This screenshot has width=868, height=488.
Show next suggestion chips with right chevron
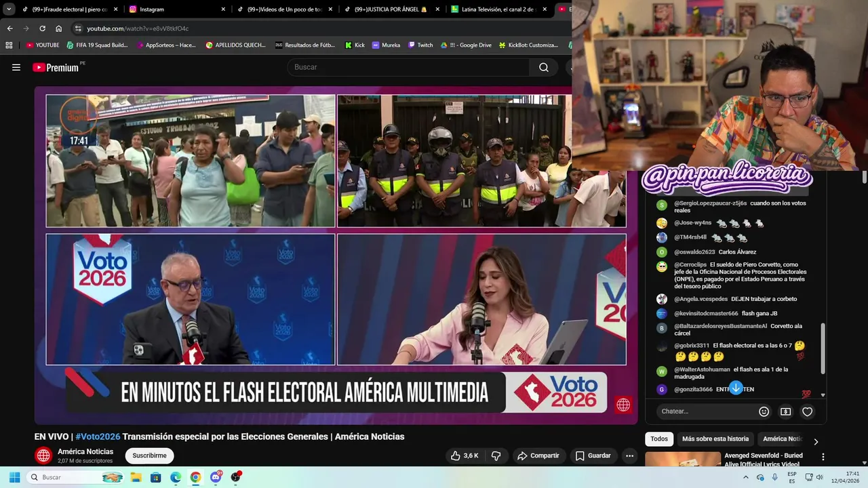coord(816,441)
